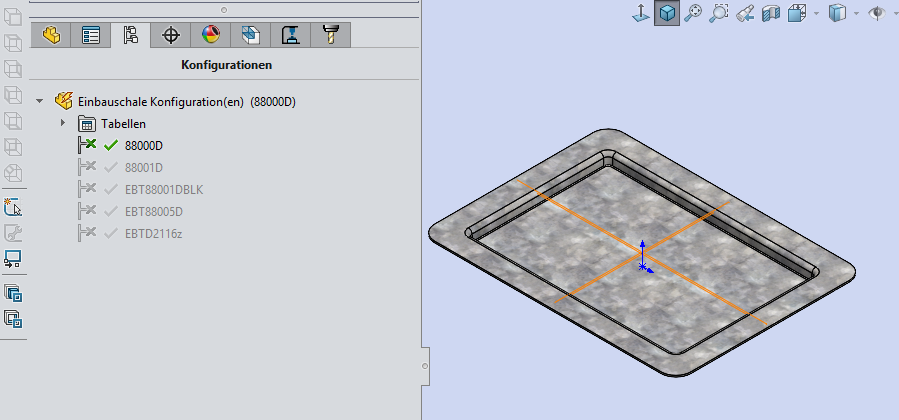Open the milling tool tree tab
The width and height of the screenshot is (899, 420).
[331, 36]
